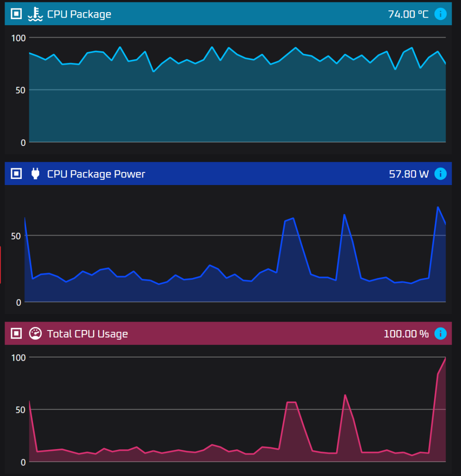Click the 100.00 % usage reading
The width and height of the screenshot is (461, 476).
pyautogui.click(x=406, y=333)
